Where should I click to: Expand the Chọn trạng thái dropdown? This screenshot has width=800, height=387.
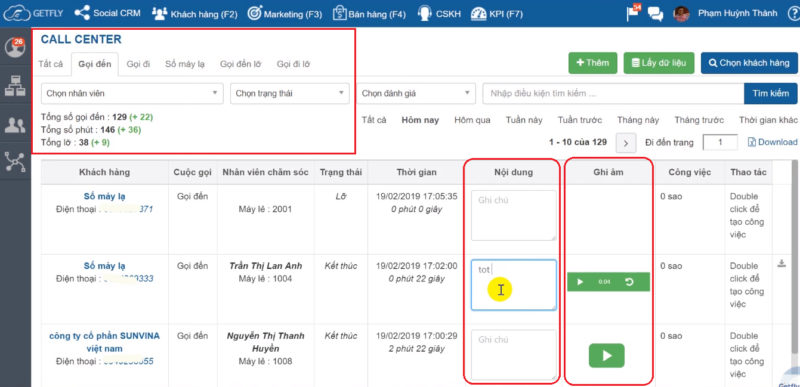[x=290, y=94]
